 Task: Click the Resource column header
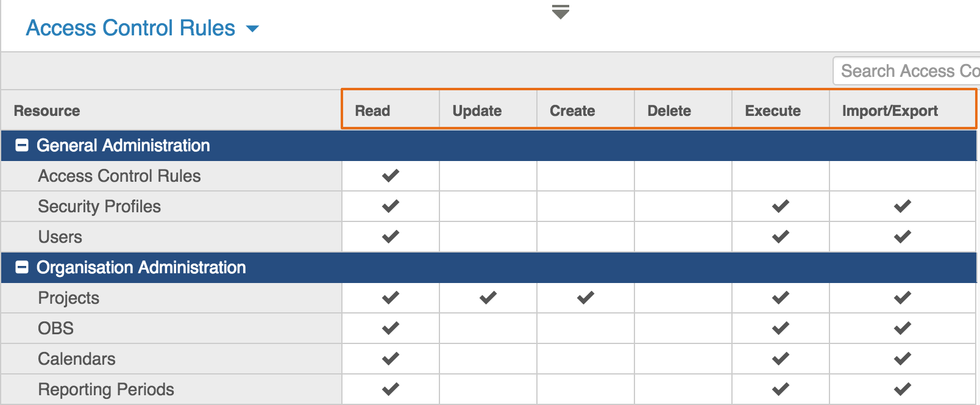click(47, 110)
